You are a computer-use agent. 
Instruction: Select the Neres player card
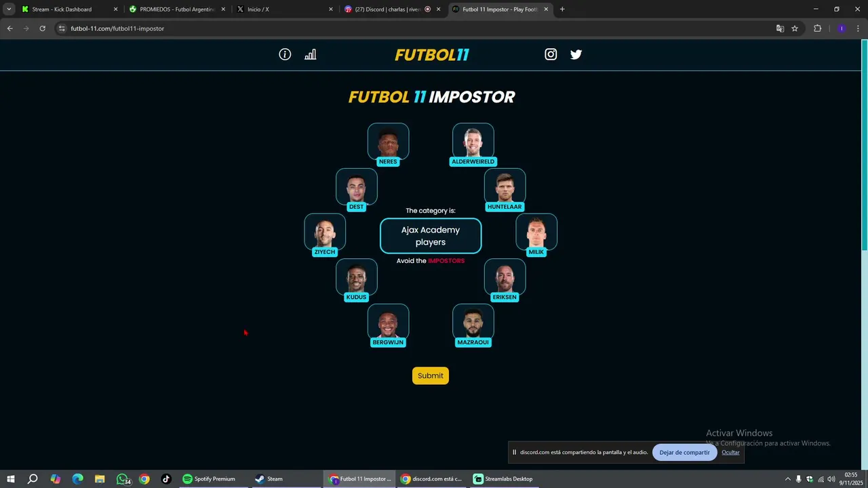tap(388, 144)
